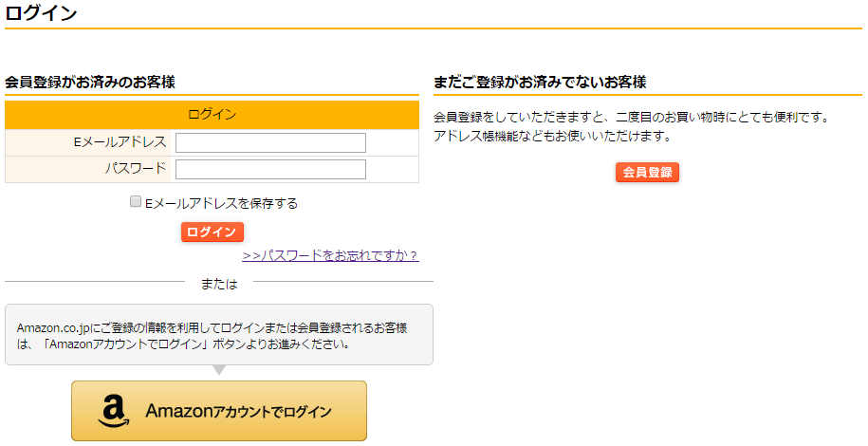Focus the パスワード input field
The height and width of the screenshot is (446, 868).
click(270, 169)
